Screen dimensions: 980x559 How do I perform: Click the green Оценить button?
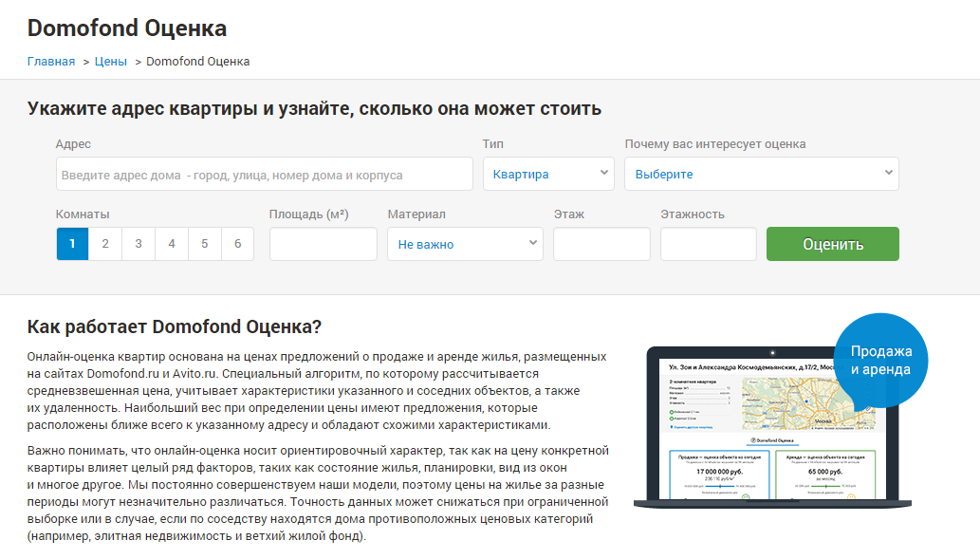pyautogui.click(x=833, y=244)
